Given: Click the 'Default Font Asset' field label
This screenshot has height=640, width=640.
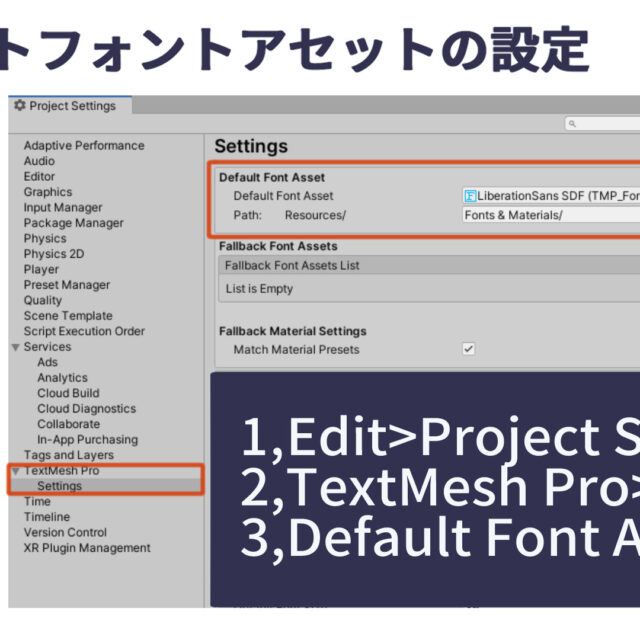Looking at the screenshot, I should (283, 196).
